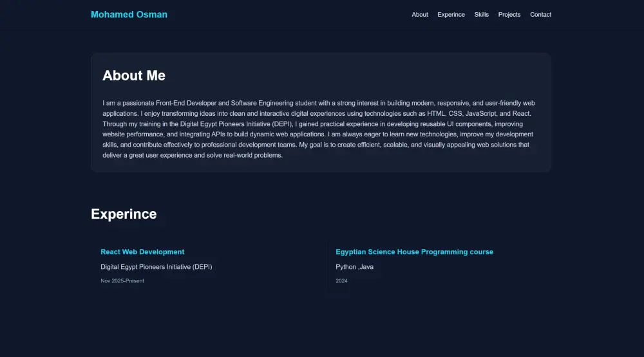This screenshot has height=357, width=644.
Task: Click the 2024 date label
Action: 341,281
